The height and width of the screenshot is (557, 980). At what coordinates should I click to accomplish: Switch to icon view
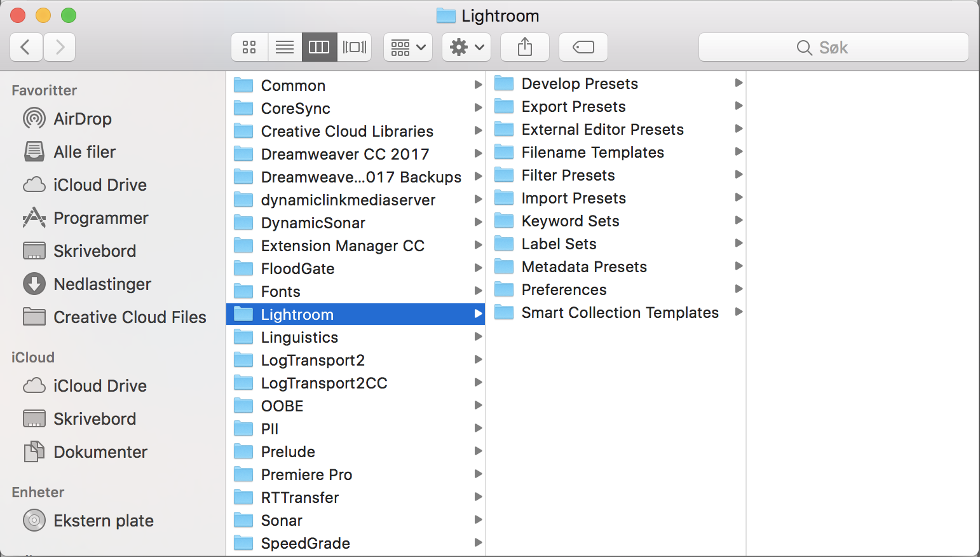point(249,47)
